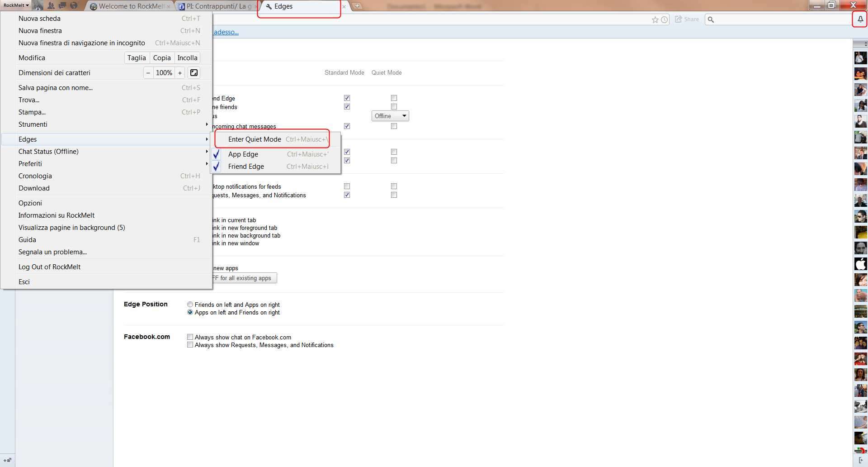Close the Welcome to RockMelt tab
Screen dimensions: 868x467
point(169,7)
